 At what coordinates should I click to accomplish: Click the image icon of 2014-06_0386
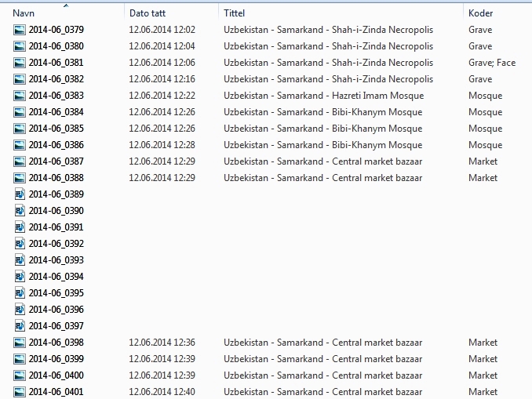[20, 145]
